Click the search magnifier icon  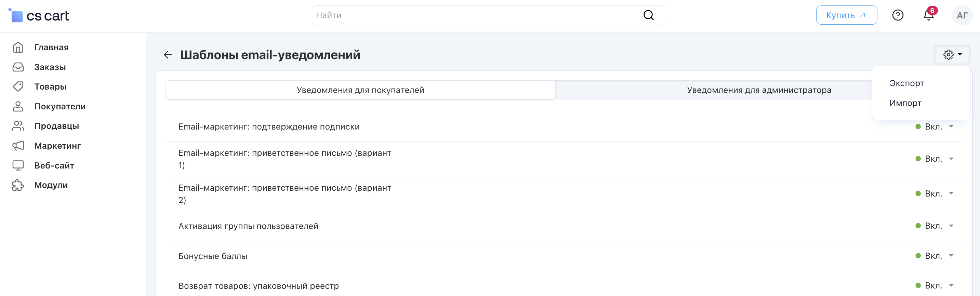pos(648,15)
